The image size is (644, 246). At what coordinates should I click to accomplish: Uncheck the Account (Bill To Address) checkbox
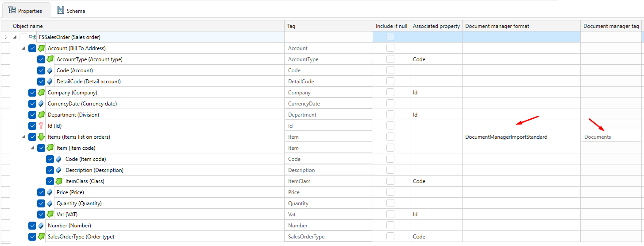pyautogui.click(x=32, y=48)
